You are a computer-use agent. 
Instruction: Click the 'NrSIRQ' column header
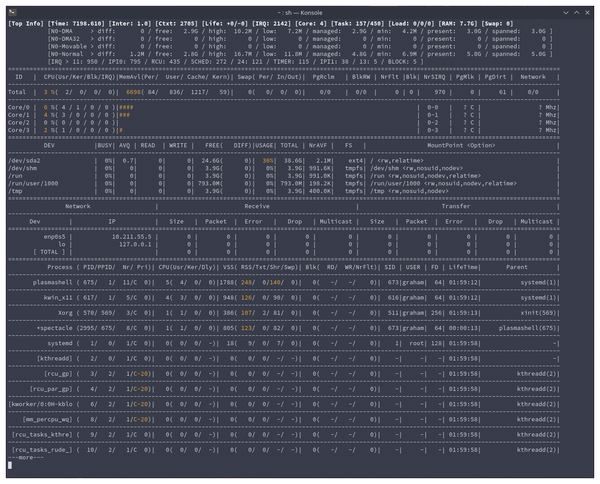434,77
